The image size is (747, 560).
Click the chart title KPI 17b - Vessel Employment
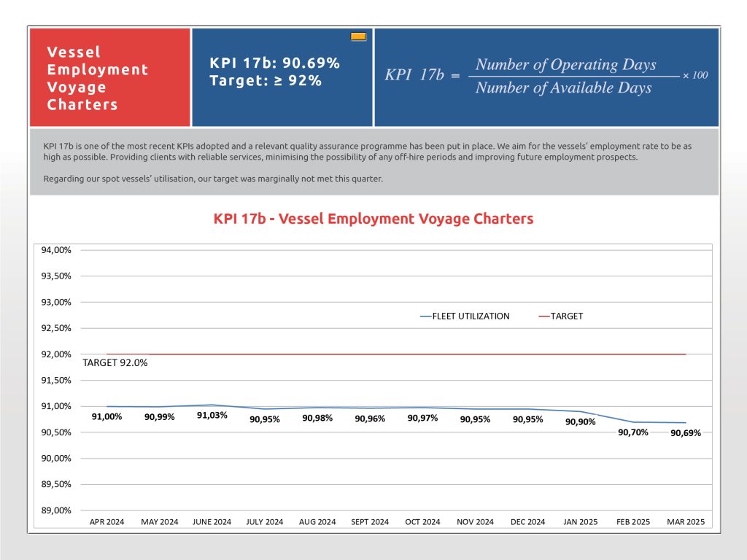373,219
